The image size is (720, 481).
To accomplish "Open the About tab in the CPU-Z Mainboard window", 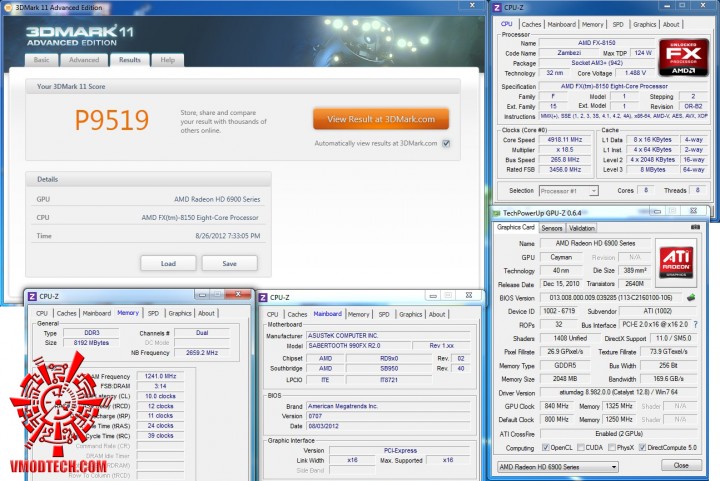I will pyautogui.click(x=437, y=314).
